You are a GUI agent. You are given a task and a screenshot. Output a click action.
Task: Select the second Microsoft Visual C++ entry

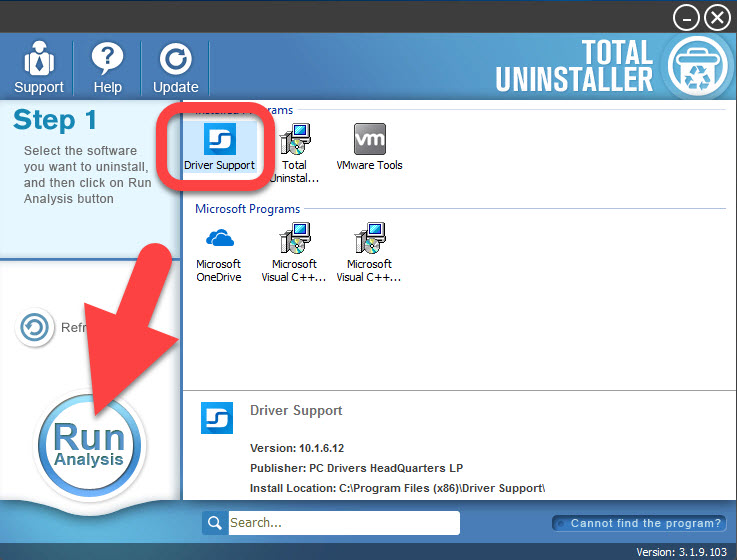[369, 252]
